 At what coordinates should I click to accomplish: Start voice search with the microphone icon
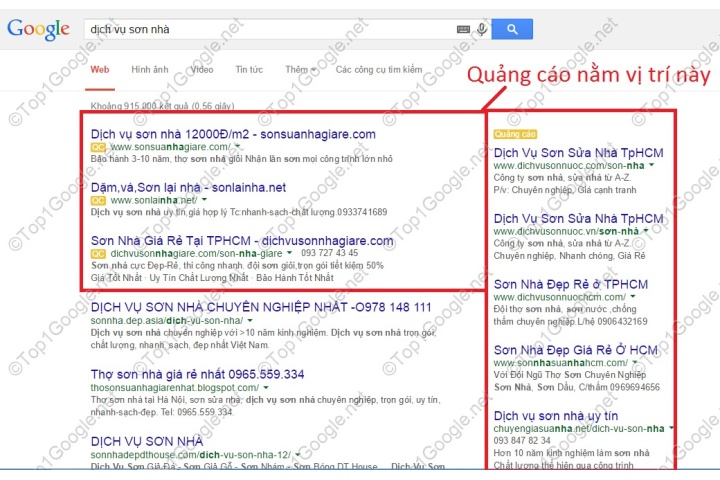click(482, 29)
